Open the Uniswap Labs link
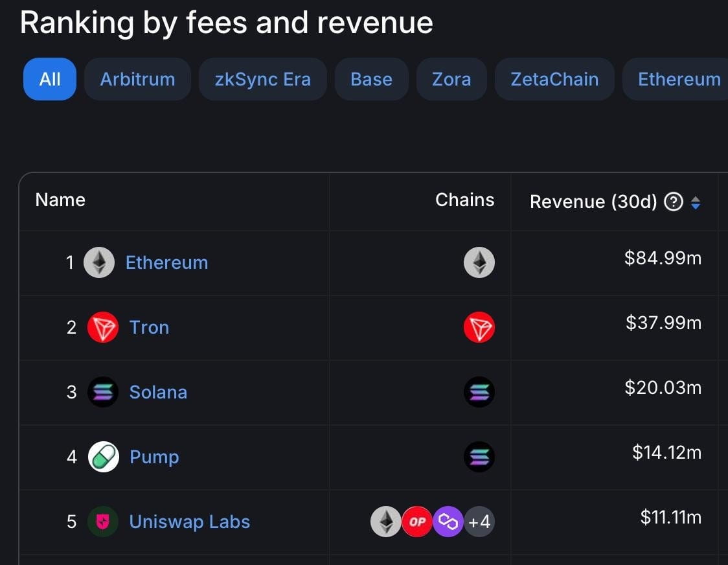The width and height of the screenshot is (728, 565). point(189,522)
